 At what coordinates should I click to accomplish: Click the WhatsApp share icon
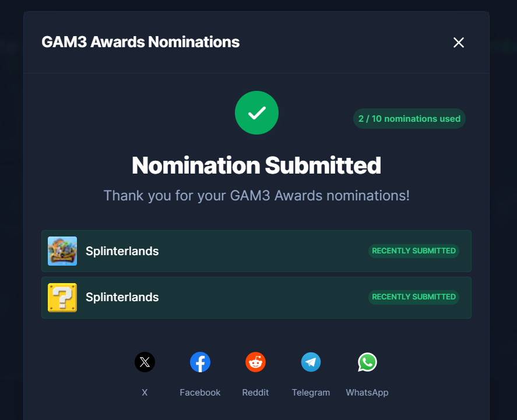[367, 362]
